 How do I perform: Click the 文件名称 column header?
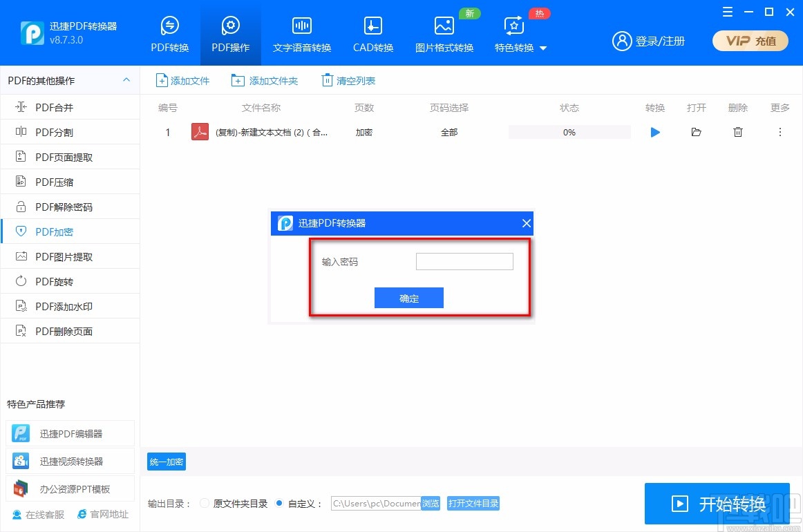click(261, 108)
